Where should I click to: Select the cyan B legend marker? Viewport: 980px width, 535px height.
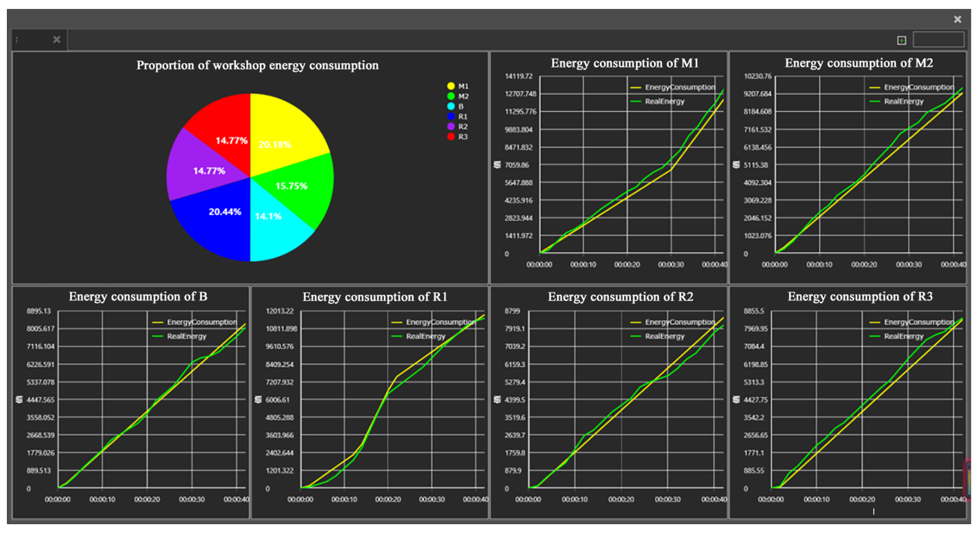[x=451, y=107]
